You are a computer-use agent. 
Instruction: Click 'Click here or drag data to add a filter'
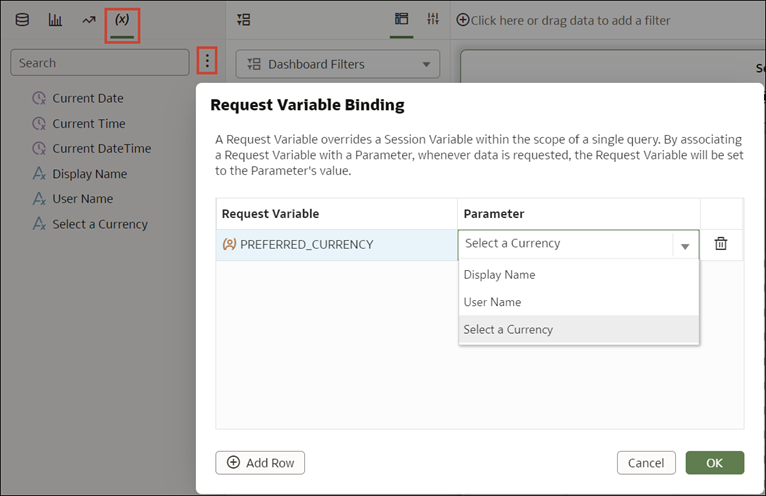(x=570, y=21)
